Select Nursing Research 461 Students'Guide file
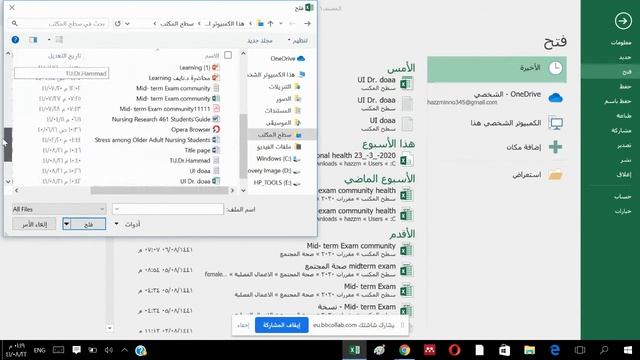640x360 pixels. pyautogui.click(x=166, y=119)
